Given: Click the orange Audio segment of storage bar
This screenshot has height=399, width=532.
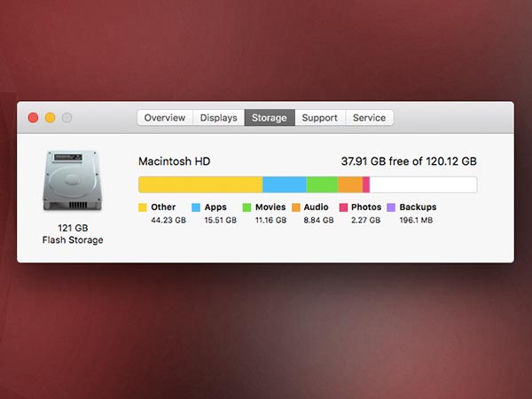Looking at the screenshot, I should (x=350, y=184).
